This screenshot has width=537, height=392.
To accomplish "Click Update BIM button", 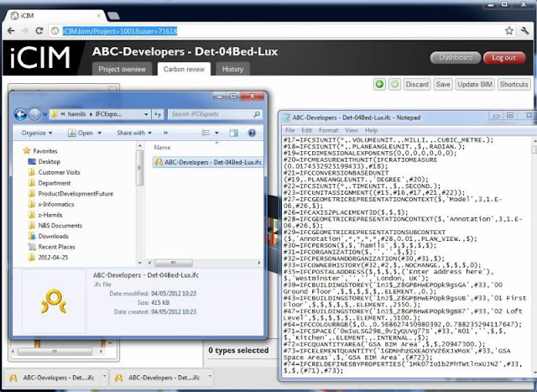I will [475, 84].
